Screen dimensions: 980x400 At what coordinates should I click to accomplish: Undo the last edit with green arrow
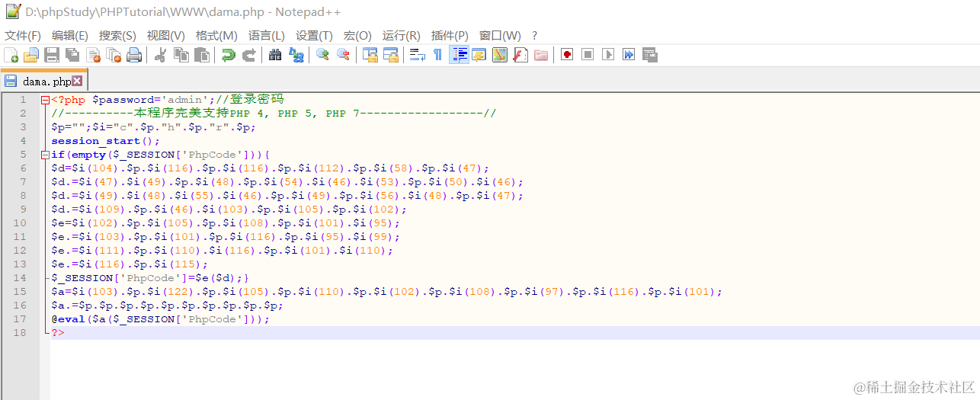tap(228, 55)
